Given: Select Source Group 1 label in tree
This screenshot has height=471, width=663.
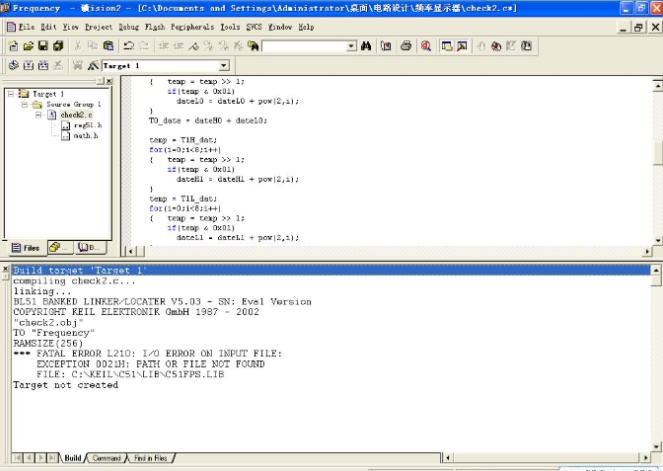Looking at the screenshot, I should pos(74,104).
